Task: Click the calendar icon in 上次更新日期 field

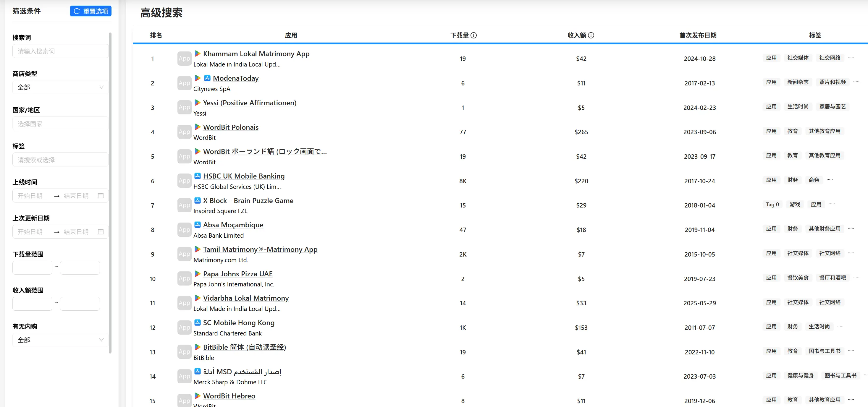Action: click(x=101, y=232)
